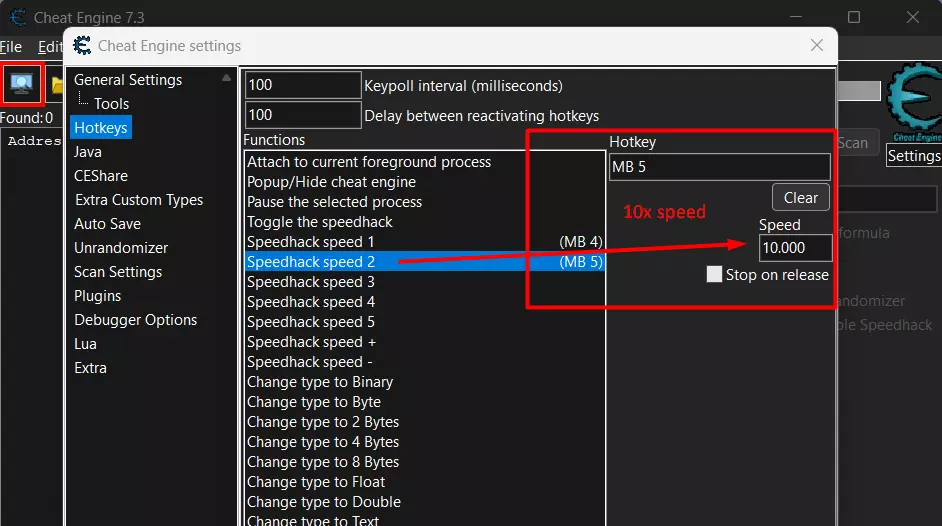Click Cheat Engine settings dialog title icon
Screen dimensions: 942x526
pos(82,45)
